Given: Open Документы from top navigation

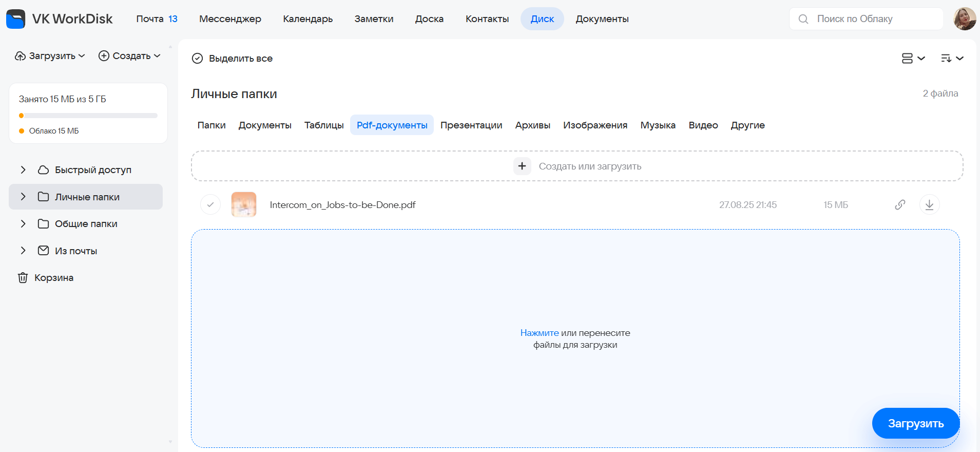Looking at the screenshot, I should point(602,19).
